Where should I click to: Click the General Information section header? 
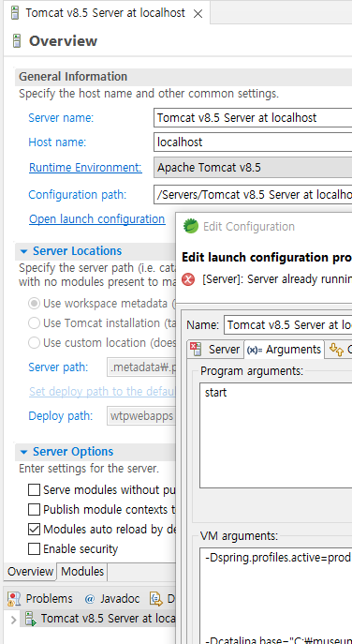[x=73, y=77]
